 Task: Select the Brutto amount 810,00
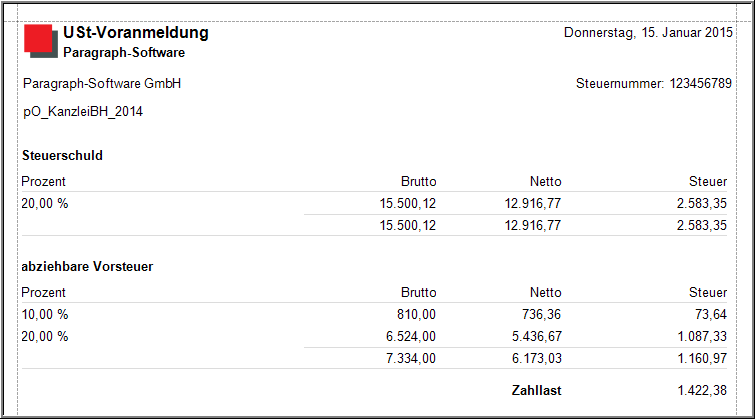coord(416,314)
